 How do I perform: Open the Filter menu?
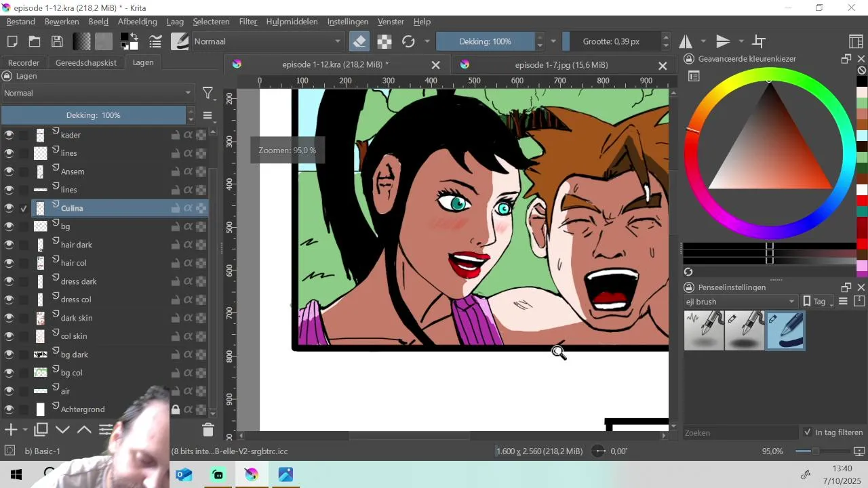[x=248, y=22]
